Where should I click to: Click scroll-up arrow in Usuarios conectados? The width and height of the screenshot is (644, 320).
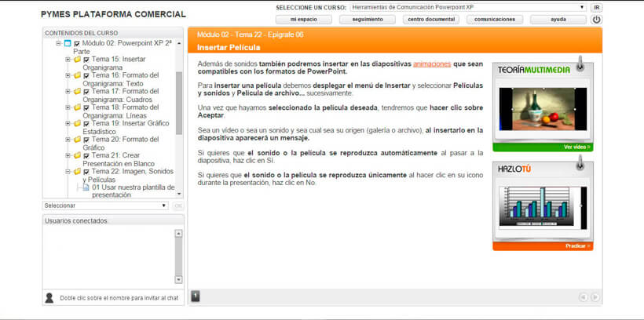[x=178, y=234]
